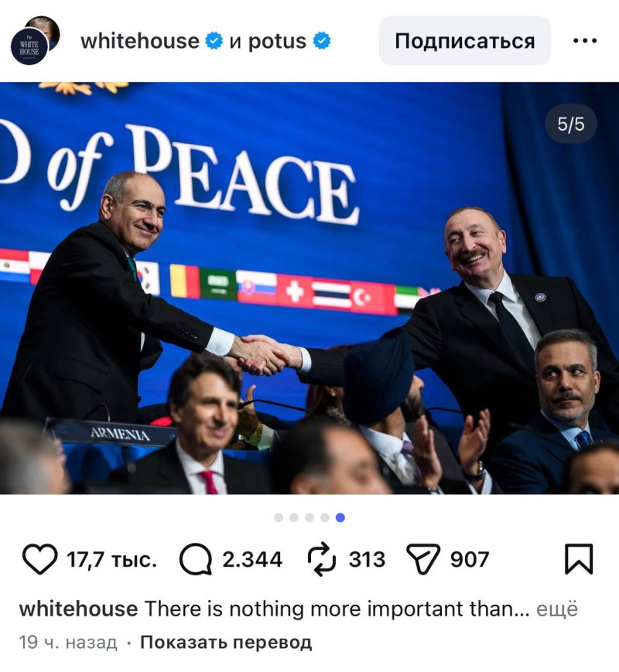Viewport: 619px width, 672px height.
Task: Tap the 5/5 slide counter badge
Action: 571,125
